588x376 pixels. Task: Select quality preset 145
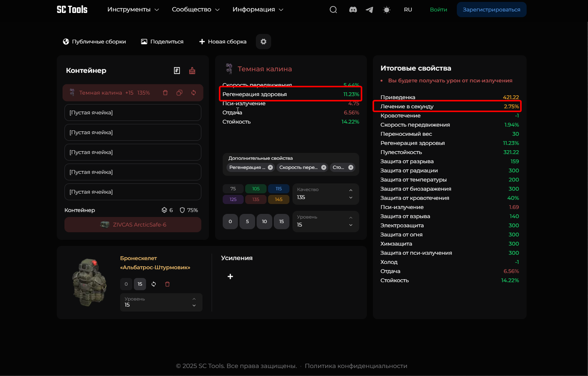[x=279, y=199]
